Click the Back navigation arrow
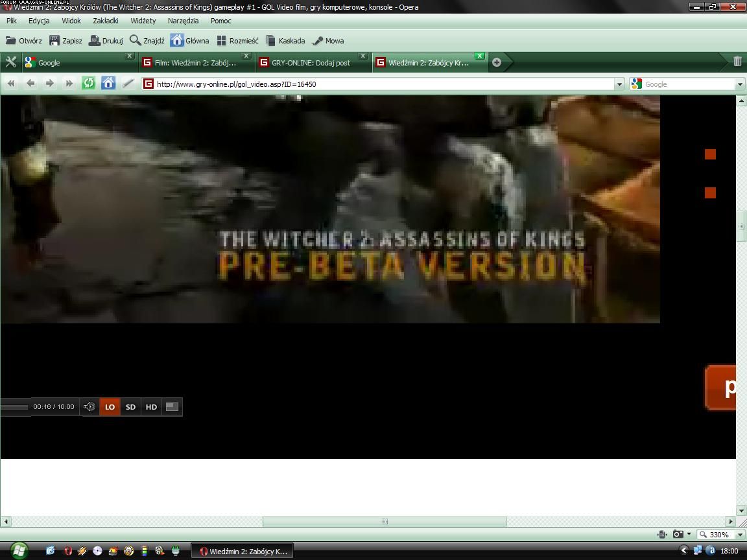Viewport: 747px width, 560px height. [30, 83]
